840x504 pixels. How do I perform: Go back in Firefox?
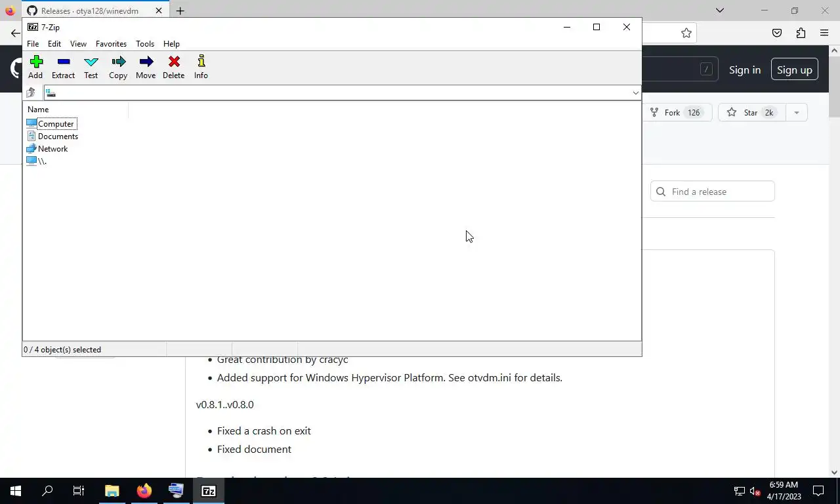pyautogui.click(x=14, y=33)
